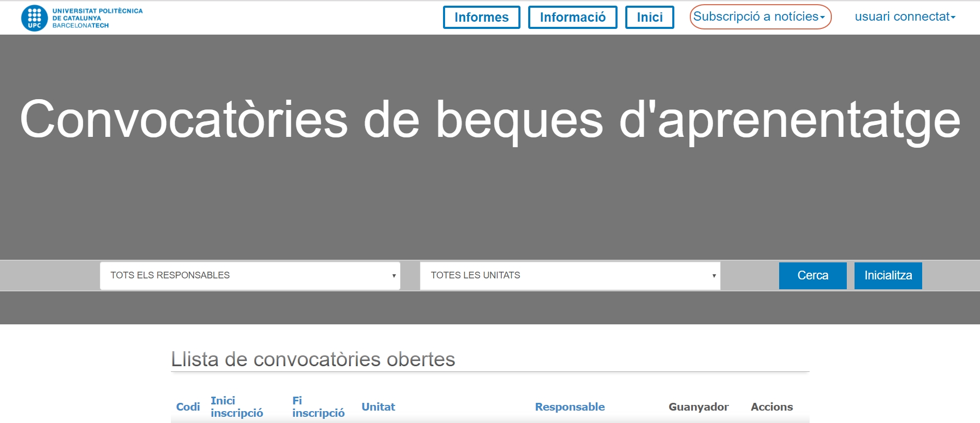This screenshot has height=423, width=980.
Task: Click the UPC circular emblem logo
Action: [x=34, y=18]
